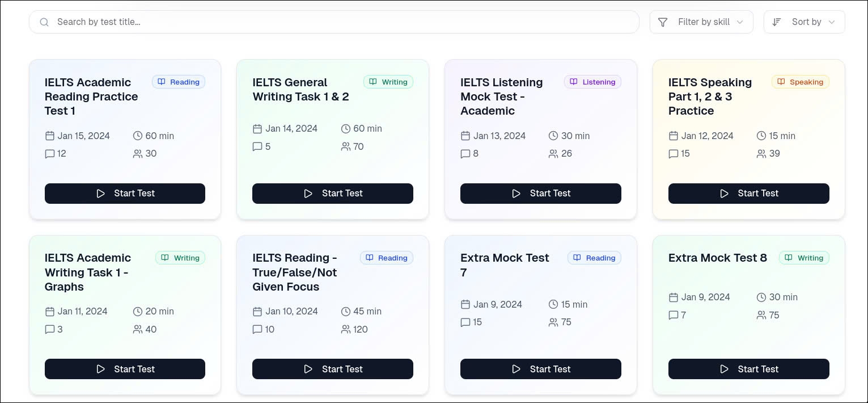This screenshot has height=403, width=868.
Task: Click the Sort by chevron arrow
Action: [832, 22]
